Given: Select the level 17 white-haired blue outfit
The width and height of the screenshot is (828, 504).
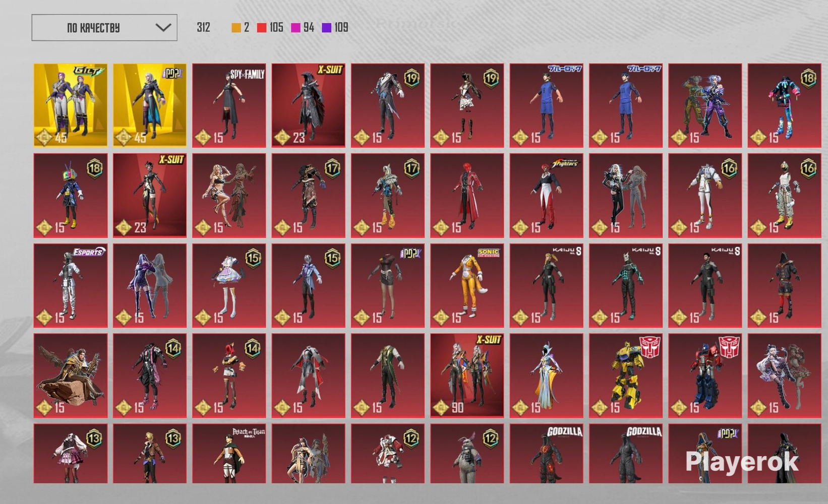Looking at the screenshot, I should [388, 196].
